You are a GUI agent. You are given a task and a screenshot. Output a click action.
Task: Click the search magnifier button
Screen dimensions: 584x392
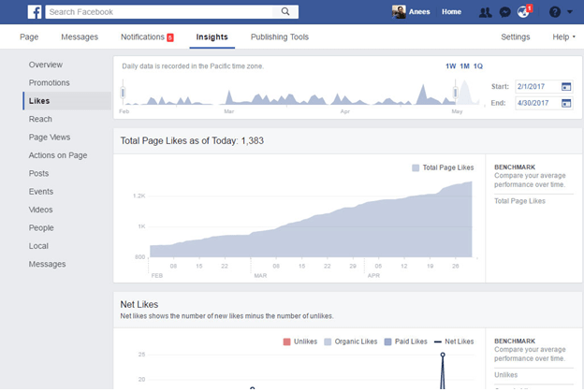point(285,11)
